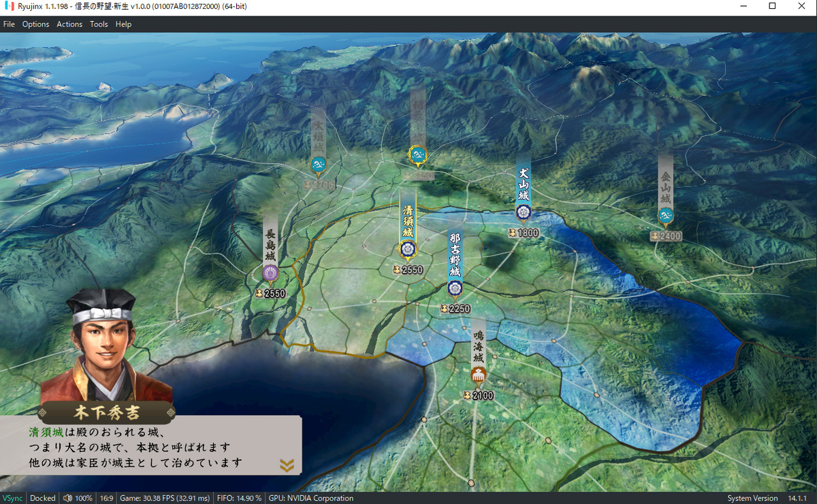Viewport: 817px width, 504px height.
Task: Advance dialogue with the gold chevron arrow
Action: tap(287, 465)
